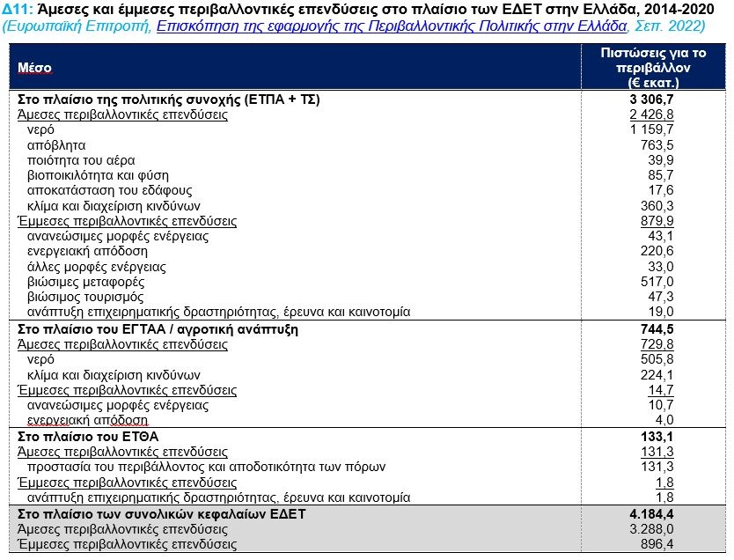Select the row βιοποικιλότητα και φύση
Viewport: 734px width, 560px height.
pos(367,175)
